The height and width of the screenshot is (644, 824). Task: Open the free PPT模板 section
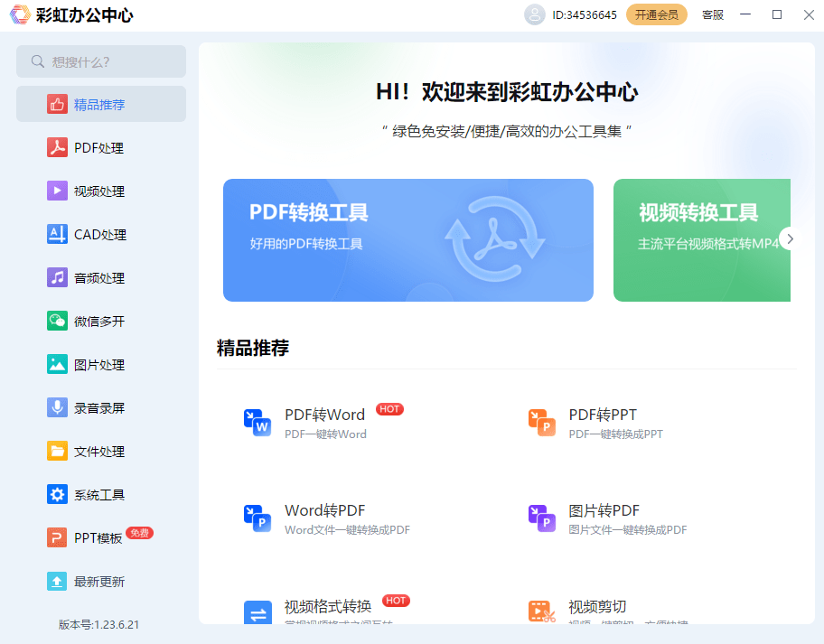click(99, 537)
